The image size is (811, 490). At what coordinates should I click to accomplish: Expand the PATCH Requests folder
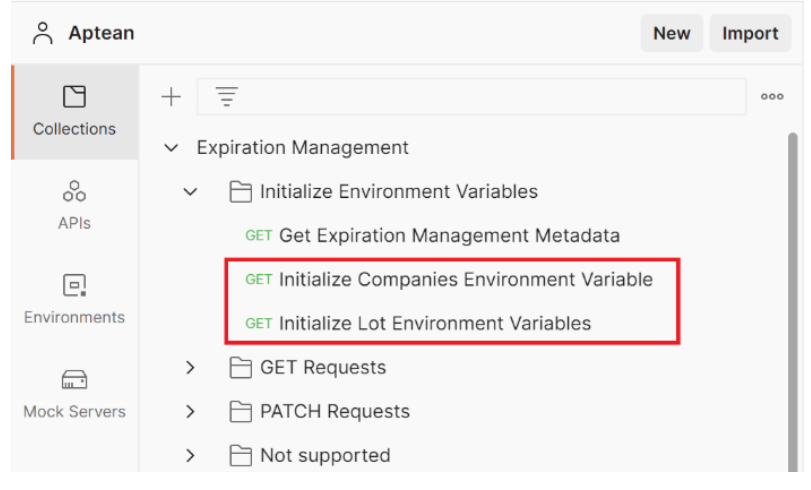191,411
